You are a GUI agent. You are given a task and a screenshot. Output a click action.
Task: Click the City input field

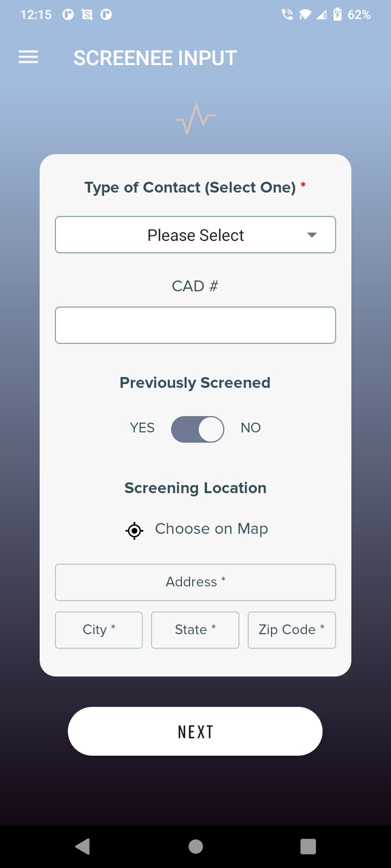[x=99, y=630]
